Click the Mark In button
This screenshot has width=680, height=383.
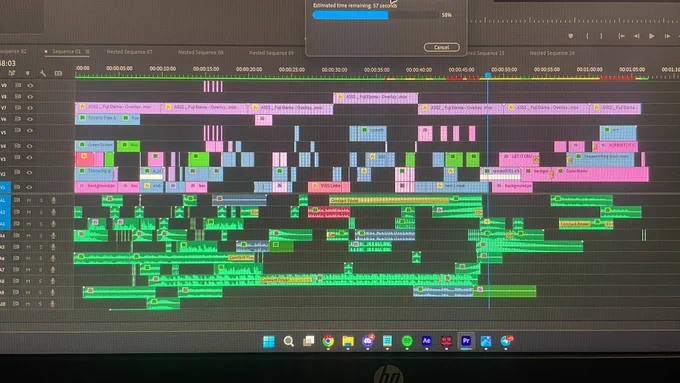click(587, 36)
